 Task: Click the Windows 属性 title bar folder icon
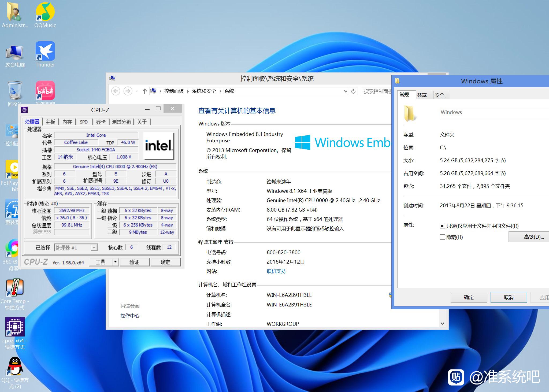[x=398, y=81]
